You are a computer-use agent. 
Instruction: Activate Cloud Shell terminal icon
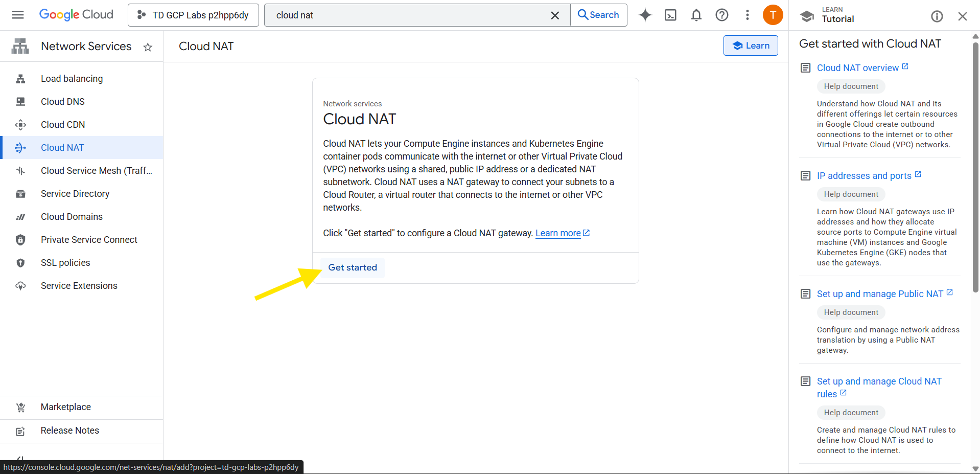click(670, 15)
